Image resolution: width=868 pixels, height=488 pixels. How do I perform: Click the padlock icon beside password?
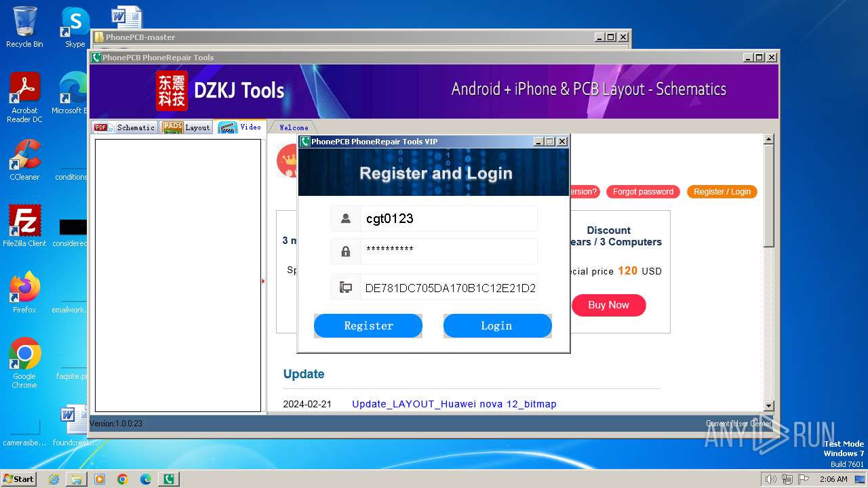tap(345, 251)
